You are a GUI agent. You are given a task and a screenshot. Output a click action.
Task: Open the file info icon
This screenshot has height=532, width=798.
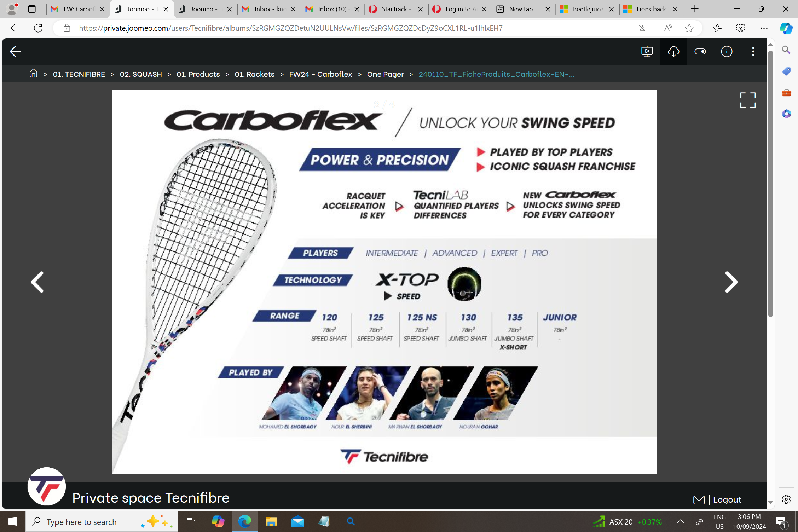coord(727,52)
